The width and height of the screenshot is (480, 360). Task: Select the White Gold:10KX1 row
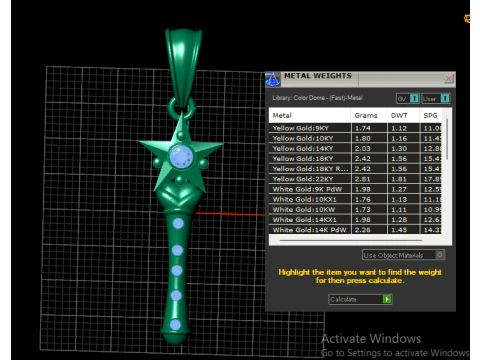[355, 199]
